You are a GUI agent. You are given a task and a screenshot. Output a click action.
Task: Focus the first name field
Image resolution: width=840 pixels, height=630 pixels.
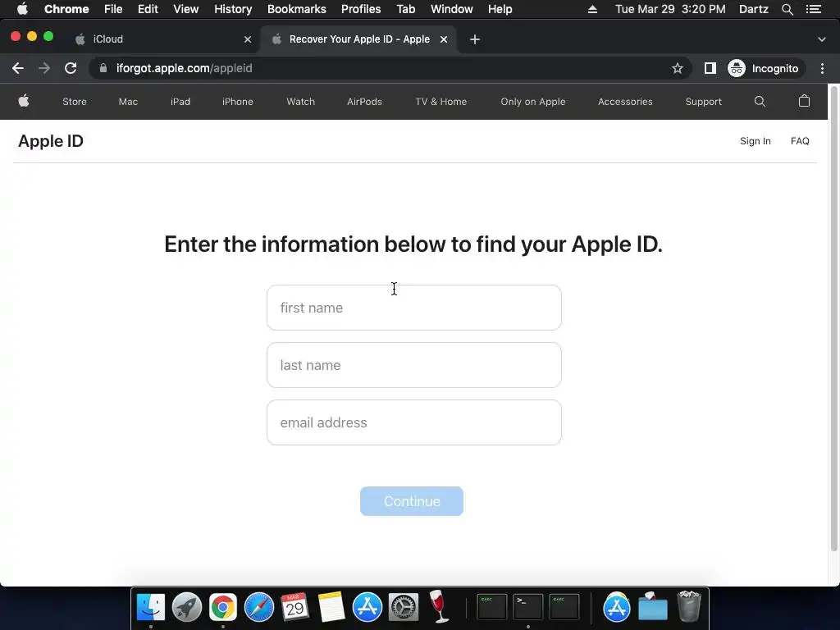click(x=414, y=308)
